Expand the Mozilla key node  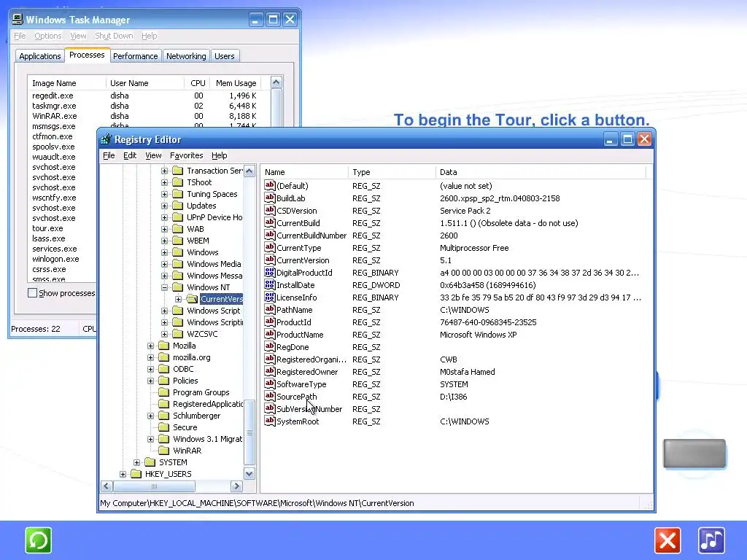point(150,346)
